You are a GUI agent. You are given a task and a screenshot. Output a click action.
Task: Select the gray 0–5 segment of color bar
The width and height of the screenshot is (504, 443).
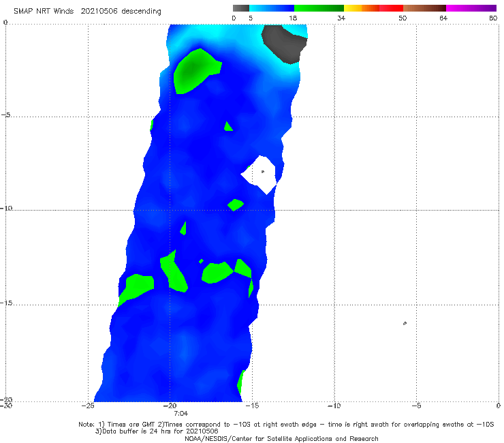[241, 8]
